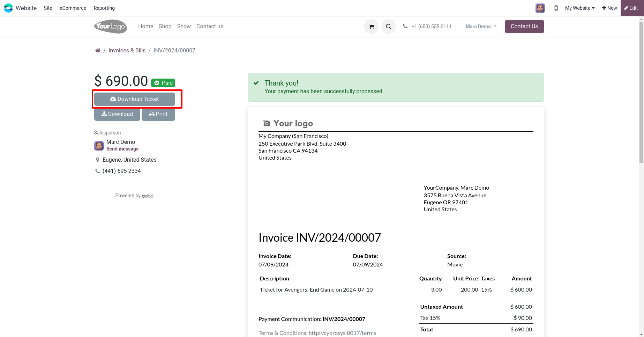The image size is (644, 337).
Task: Click the page vertical scrollbar
Action: [641, 105]
